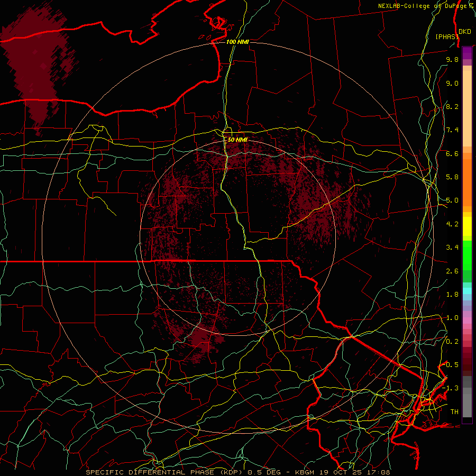The image size is (476, 476).
Task: Select the gray band at the color bar bottom
Action: tap(467, 397)
